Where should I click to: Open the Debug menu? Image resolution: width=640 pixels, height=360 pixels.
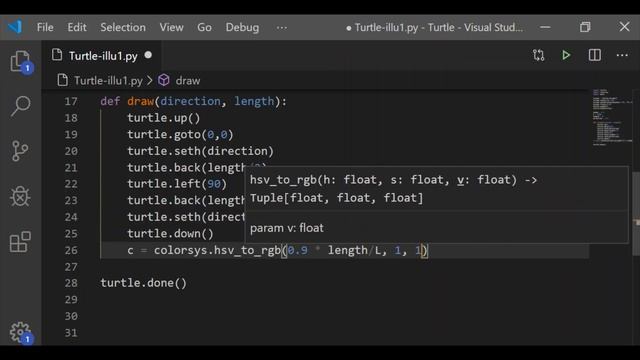[x=242, y=27]
